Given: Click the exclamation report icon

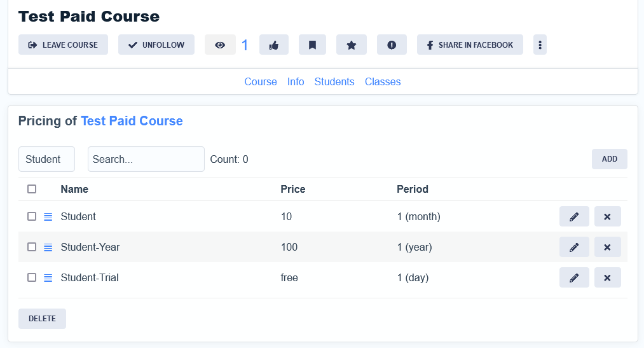Looking at the screenshot, I should point(392,45).
